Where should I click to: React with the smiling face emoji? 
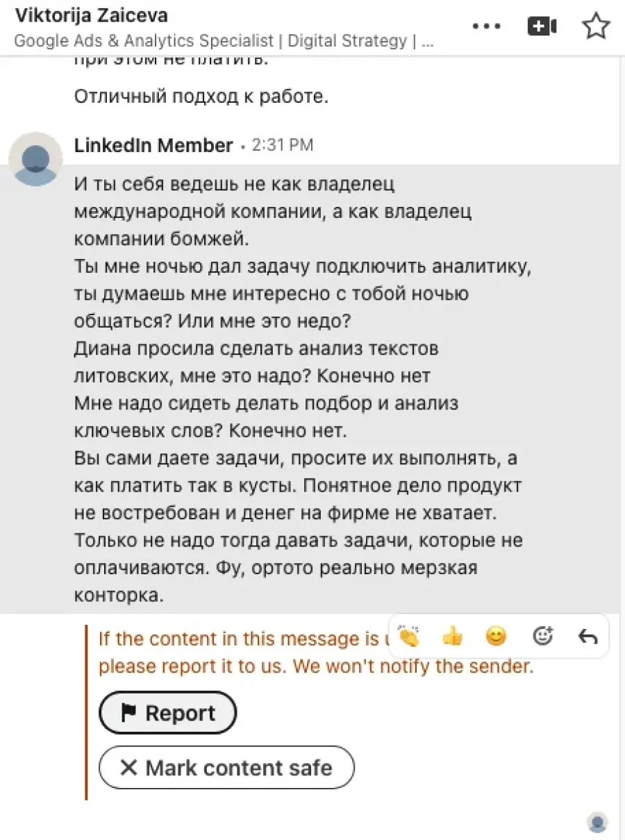pyautogui.click(x=496, y=636)
